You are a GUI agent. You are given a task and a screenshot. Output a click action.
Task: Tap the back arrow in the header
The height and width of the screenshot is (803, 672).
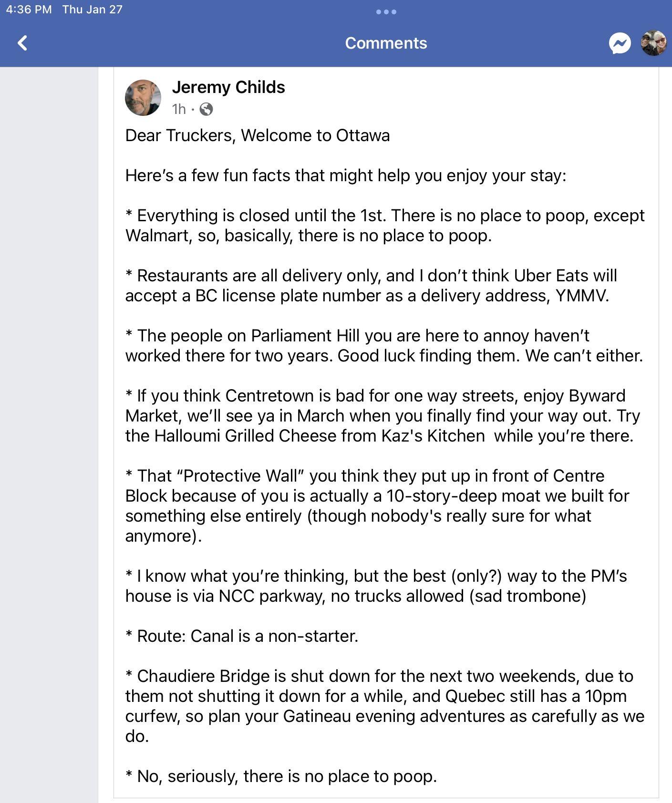(x=22, y=43)
